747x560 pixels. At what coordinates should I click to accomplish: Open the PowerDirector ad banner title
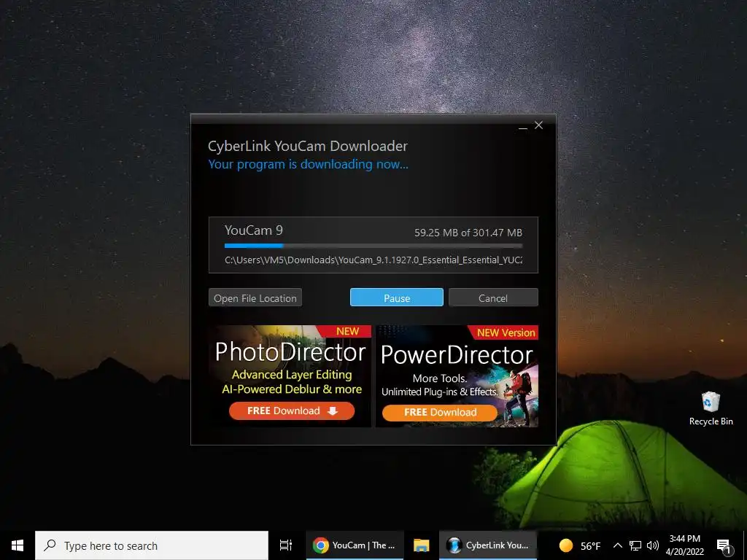coord(457,355)
